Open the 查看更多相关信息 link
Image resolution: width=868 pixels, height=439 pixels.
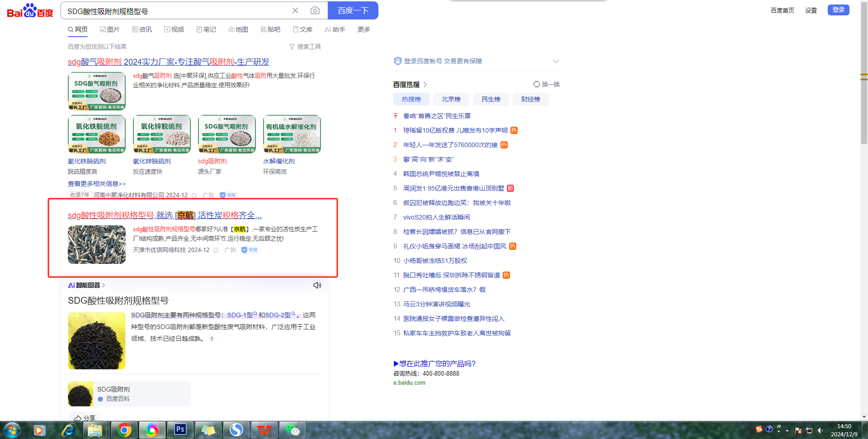97,184
